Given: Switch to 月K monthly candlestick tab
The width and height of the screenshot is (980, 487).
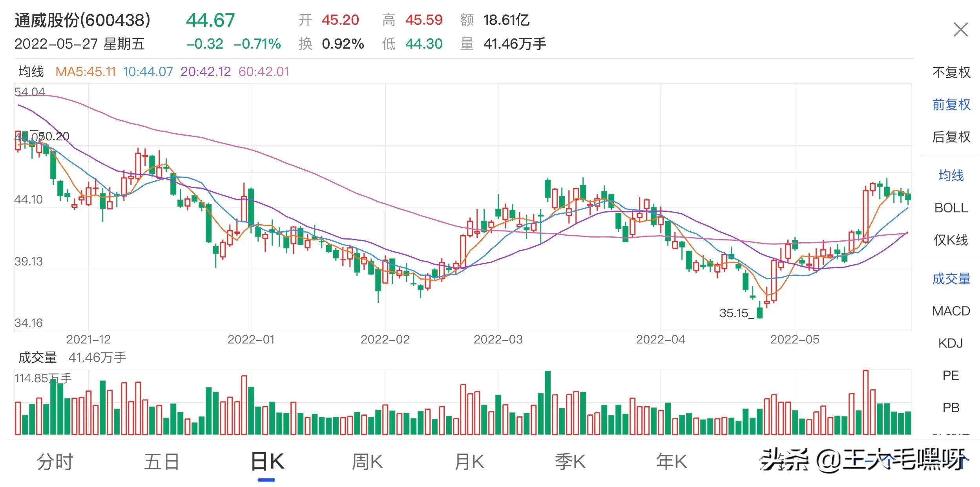Looking at the screenshot, I should tap(469, 462).
